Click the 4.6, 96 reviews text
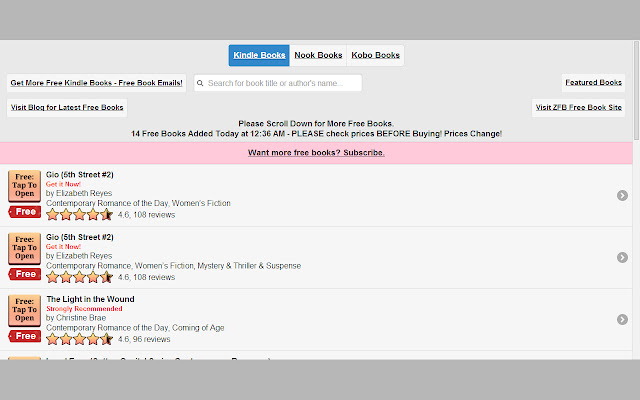640x400 pixels. pos(144,339)
